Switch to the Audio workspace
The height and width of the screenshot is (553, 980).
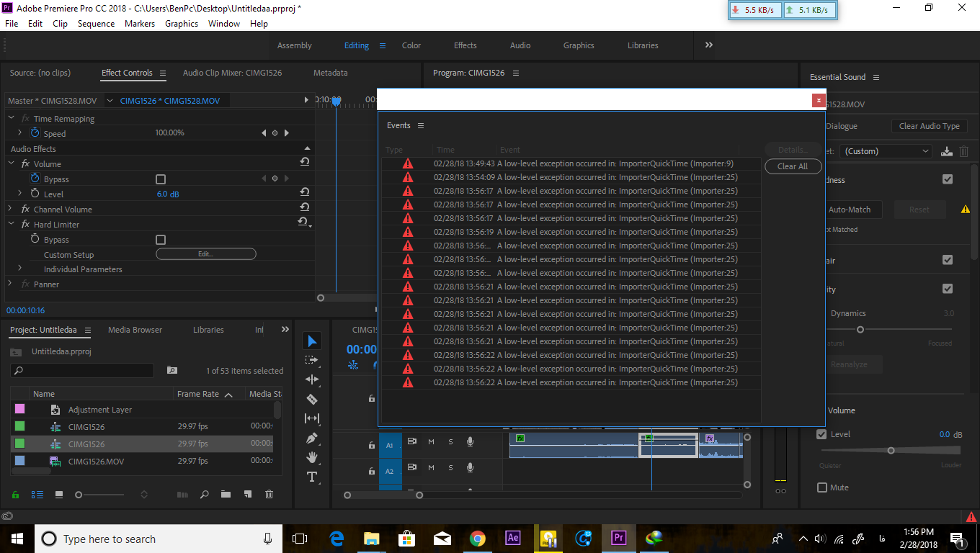tap(520, 45)
